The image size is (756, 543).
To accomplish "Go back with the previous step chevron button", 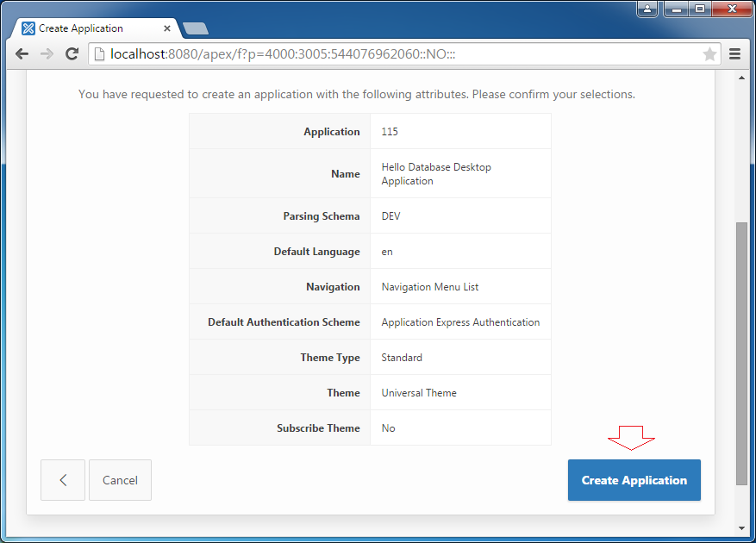I will 63,480.
